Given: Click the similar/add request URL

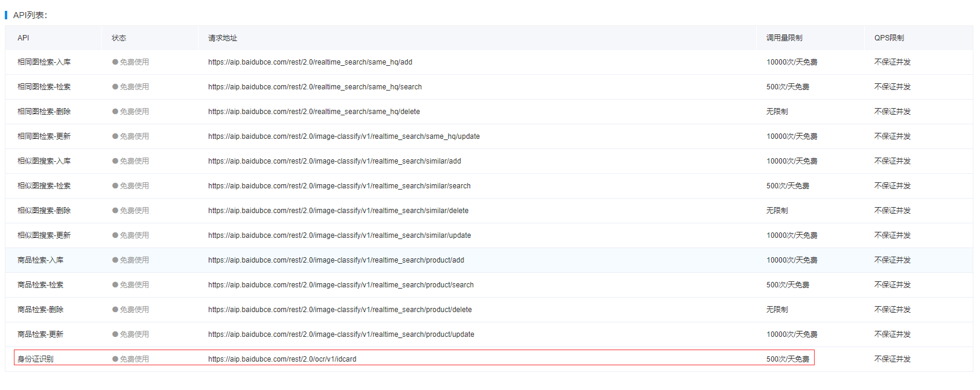Looking at the screenshot, I should click(334, 161).
